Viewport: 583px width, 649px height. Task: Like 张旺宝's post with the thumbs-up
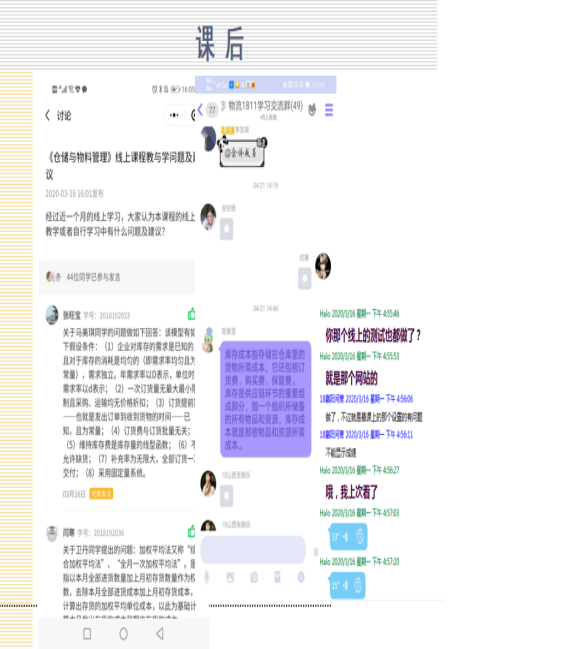(x=192, y=314)
